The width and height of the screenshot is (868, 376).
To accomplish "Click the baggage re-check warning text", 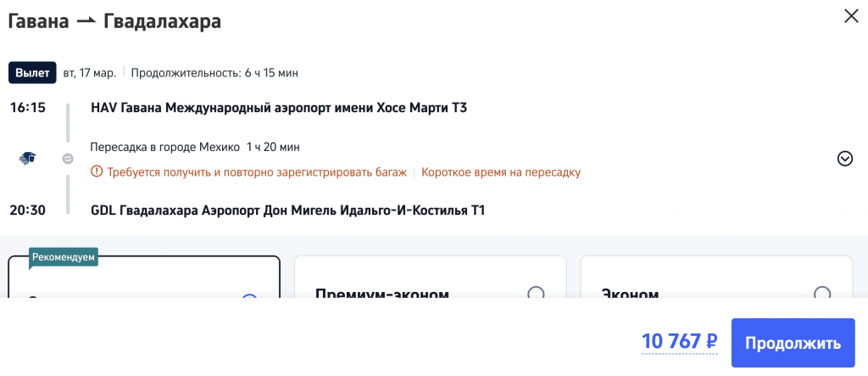I will point(257,171).
